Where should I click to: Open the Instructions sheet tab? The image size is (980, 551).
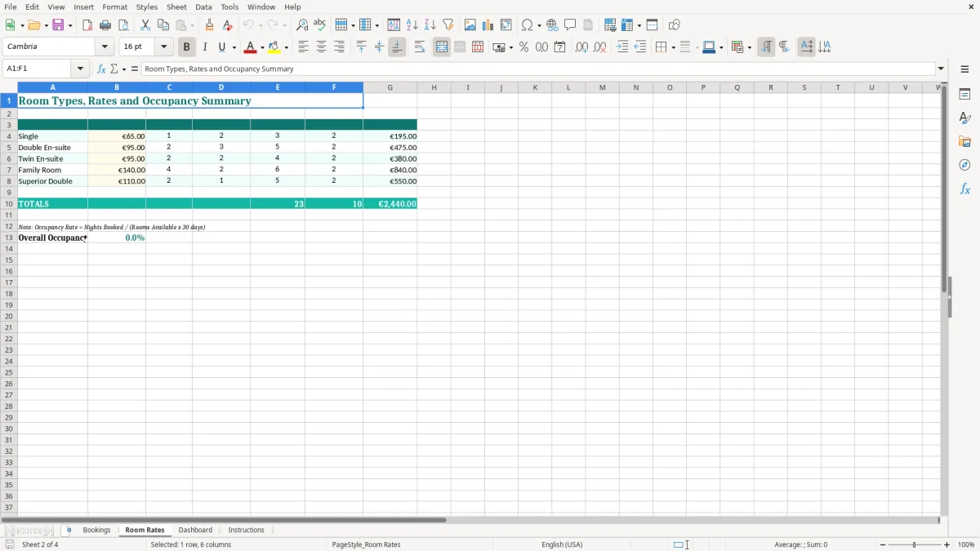(x=246, y=531)
